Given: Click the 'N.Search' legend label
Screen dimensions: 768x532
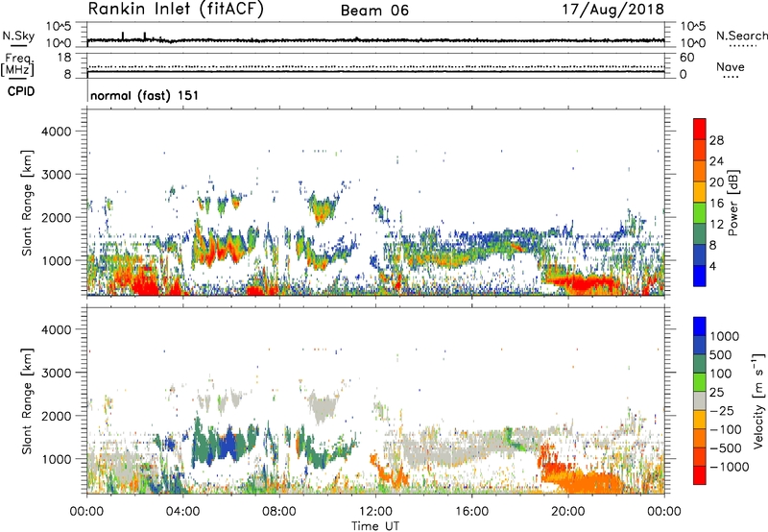Looking at the screenshot, I should 741,36.
